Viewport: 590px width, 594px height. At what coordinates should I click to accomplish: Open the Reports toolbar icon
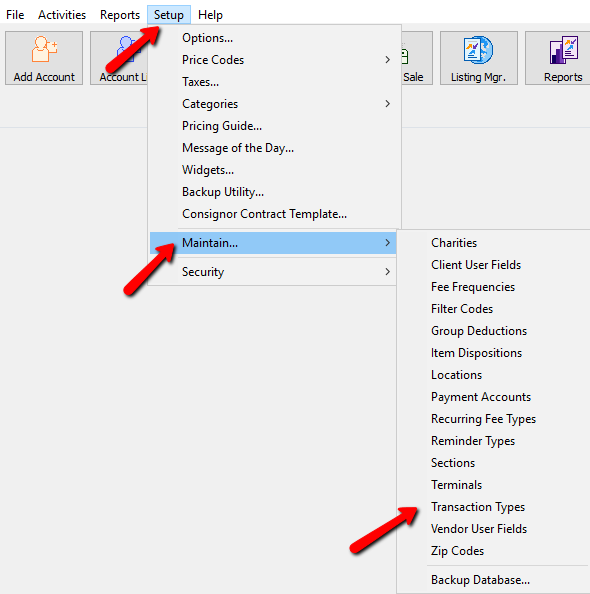[x=559, y=58]
